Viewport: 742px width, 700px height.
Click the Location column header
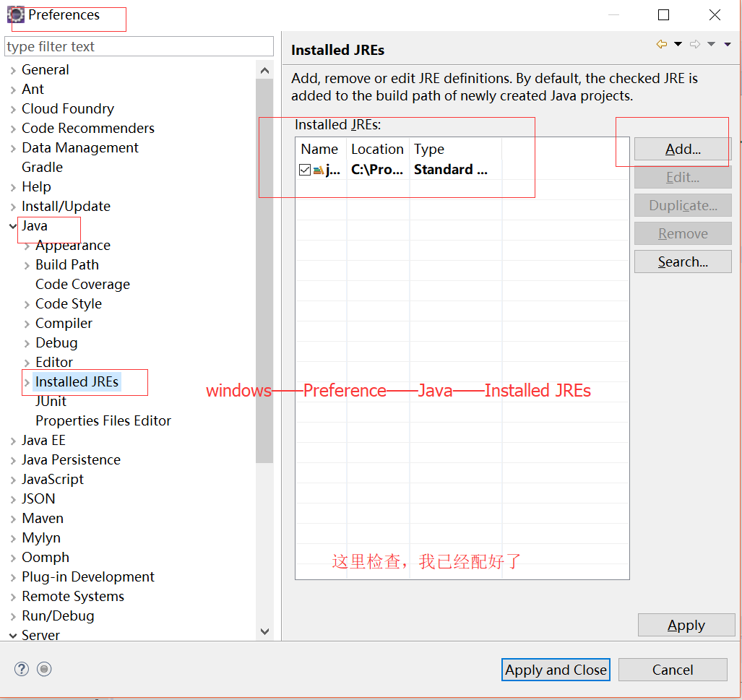click(x=378, y=149)
